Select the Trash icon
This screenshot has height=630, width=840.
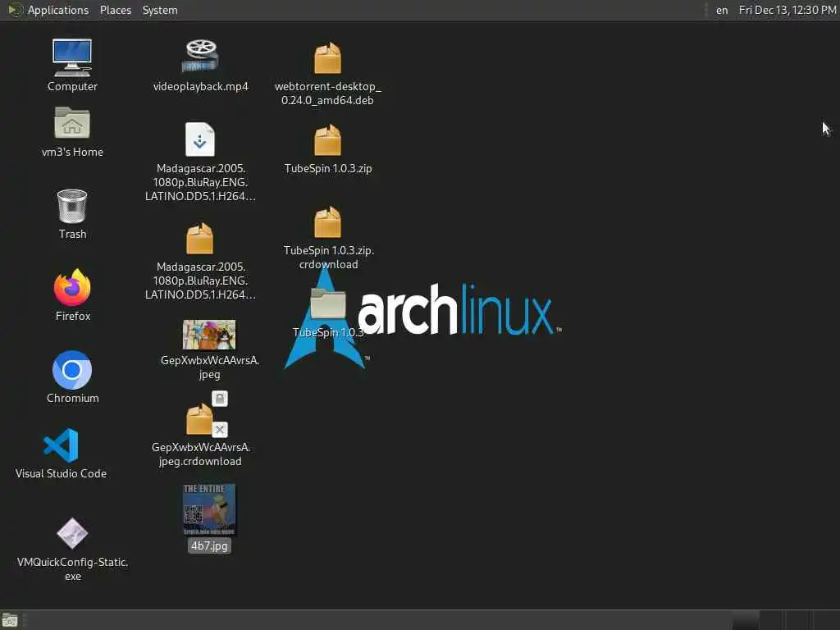point(72,206)
